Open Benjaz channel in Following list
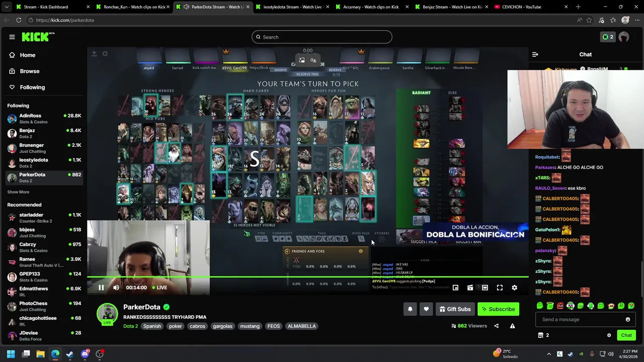 pyautogui.click(x=44, y=133)
